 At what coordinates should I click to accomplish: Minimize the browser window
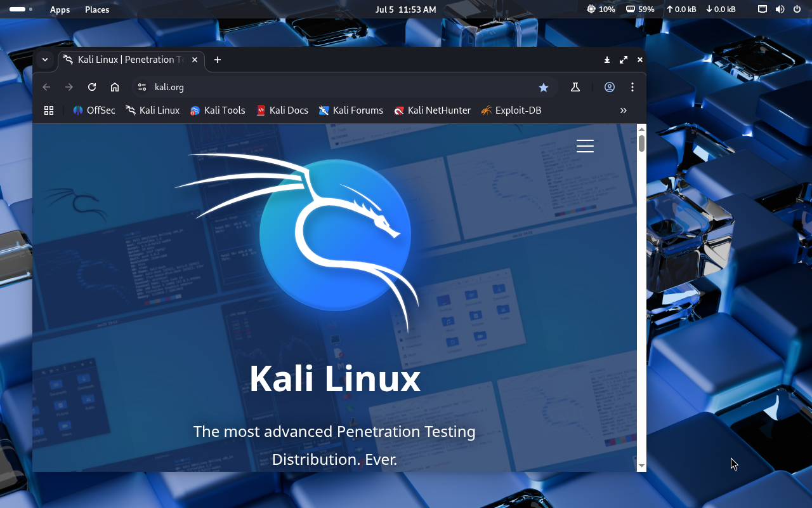(607, 60)
